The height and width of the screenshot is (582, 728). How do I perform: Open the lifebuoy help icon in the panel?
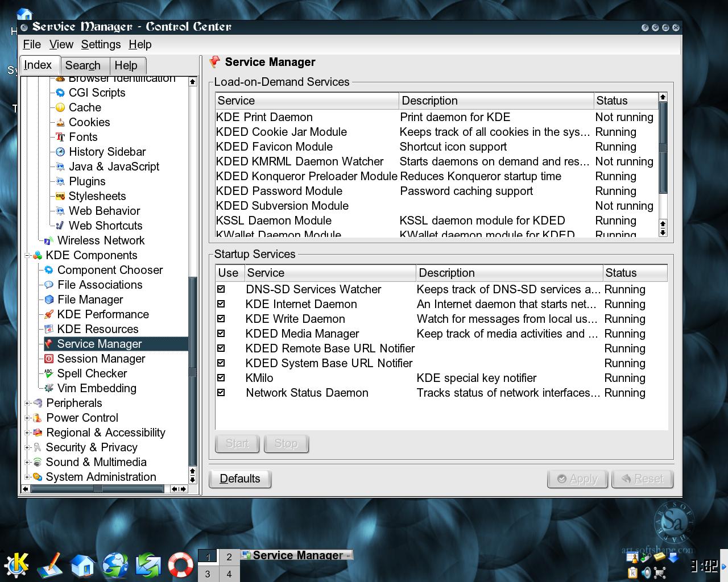[181, 565]
